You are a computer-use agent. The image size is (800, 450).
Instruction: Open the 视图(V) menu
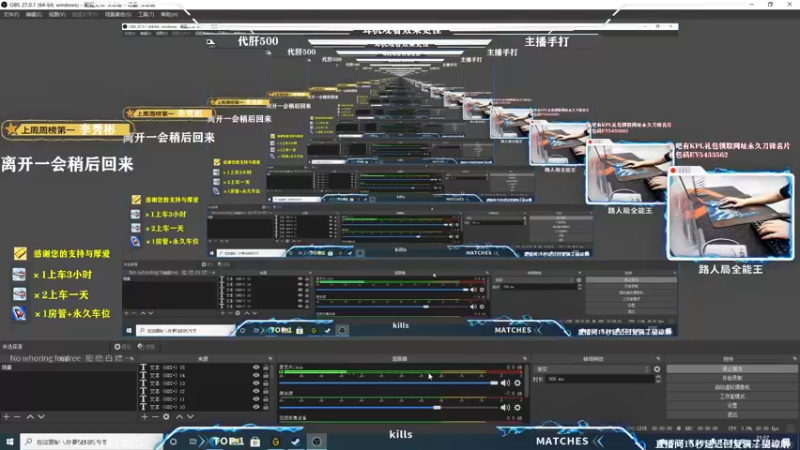coord(57,15)
